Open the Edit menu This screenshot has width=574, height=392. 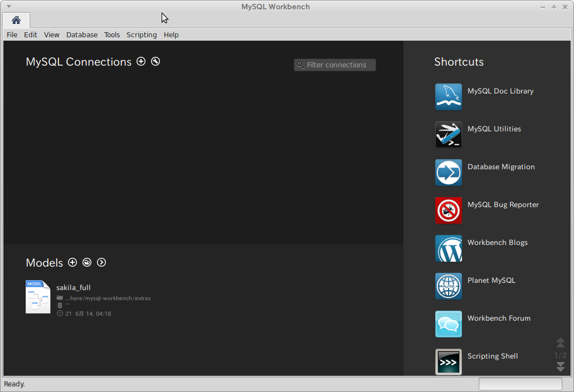point(31,35)
